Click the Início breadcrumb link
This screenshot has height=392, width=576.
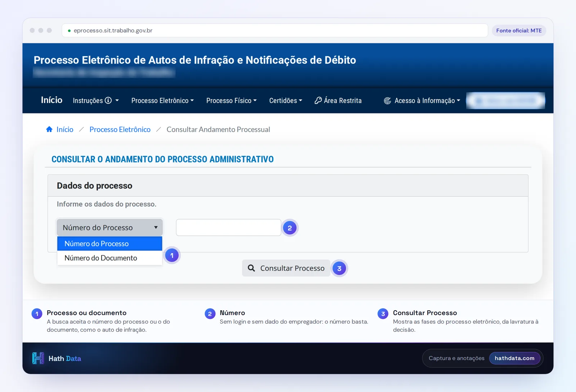pyautogui.click(x=65, y=130)
